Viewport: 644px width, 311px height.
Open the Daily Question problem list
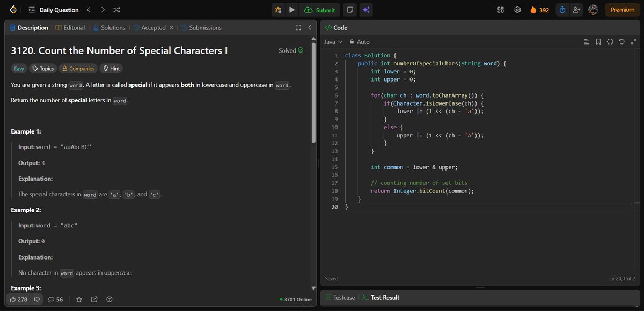[53, 10]
